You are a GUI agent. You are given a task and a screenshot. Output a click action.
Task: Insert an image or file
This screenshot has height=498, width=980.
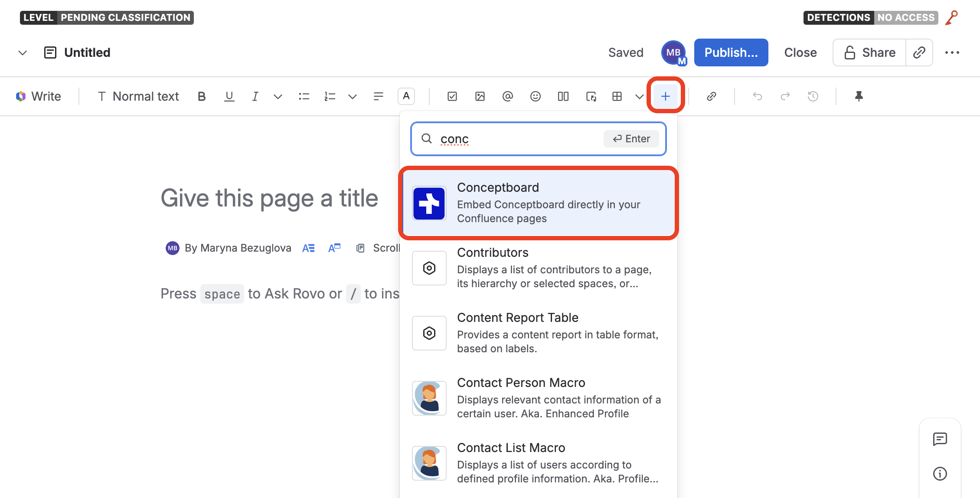[480, 96]
